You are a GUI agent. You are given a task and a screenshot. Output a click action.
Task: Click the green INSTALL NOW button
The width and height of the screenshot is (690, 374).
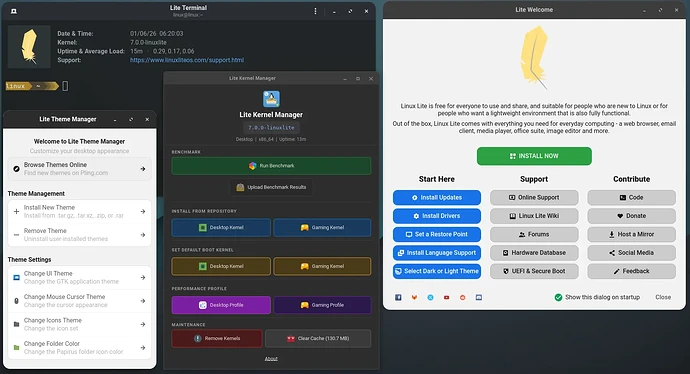tap(534, 156)
